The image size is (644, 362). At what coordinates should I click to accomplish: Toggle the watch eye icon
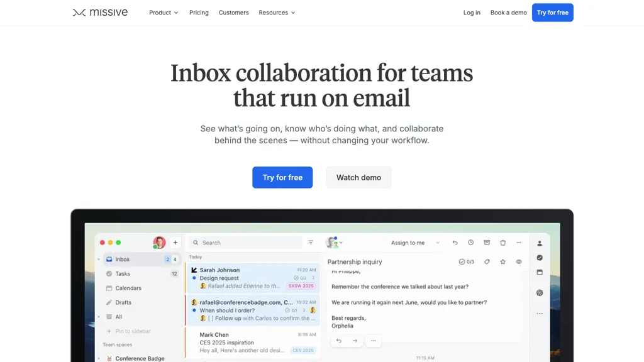point(519,262)
